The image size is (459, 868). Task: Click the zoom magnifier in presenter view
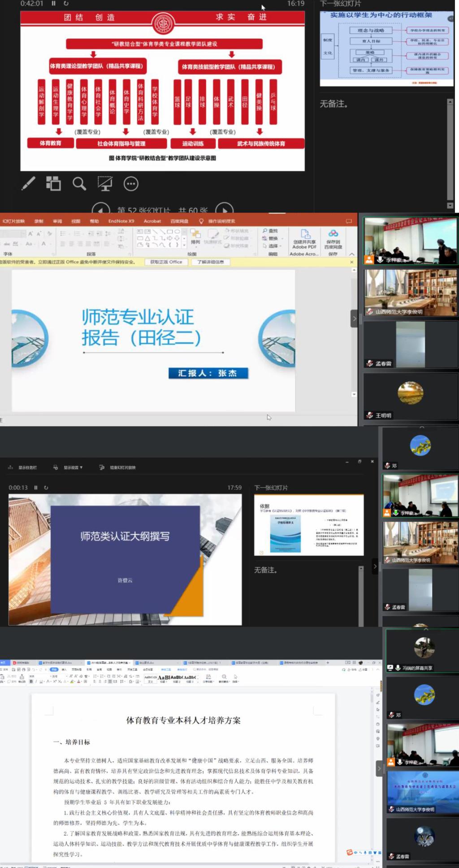pyautogui.click(x=79, y=183)
